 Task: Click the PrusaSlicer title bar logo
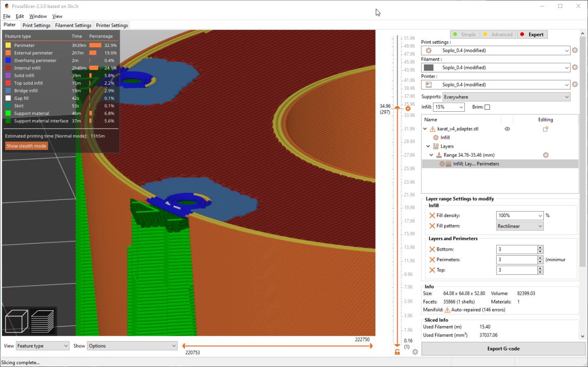6,6
